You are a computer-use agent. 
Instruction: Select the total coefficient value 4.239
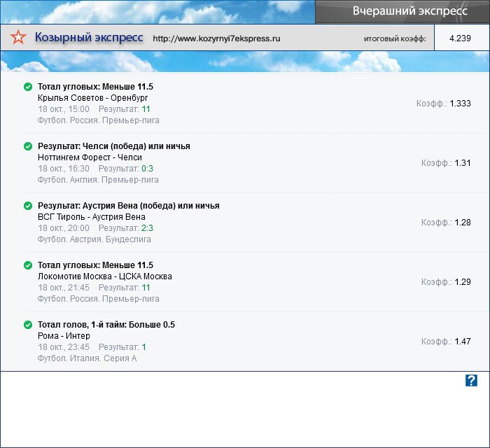pyautogui.click(x=460, y=38)
